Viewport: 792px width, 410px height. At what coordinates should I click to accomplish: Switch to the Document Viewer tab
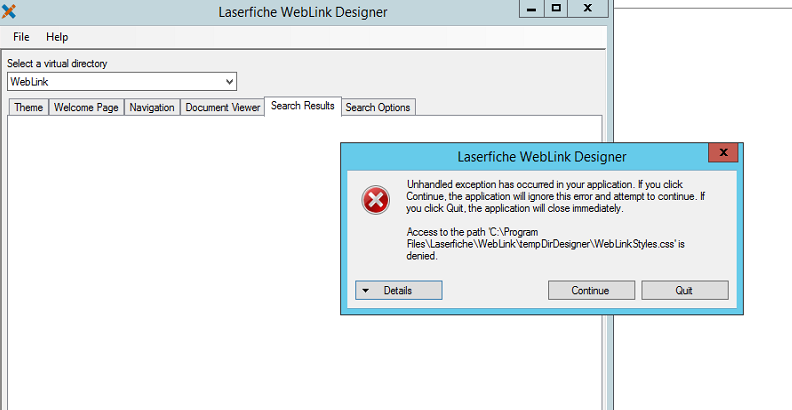[x=223, y=107]
